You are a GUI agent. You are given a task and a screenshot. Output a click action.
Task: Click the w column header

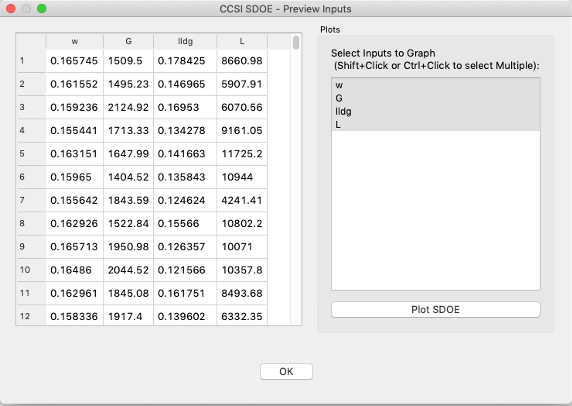(75, 41)
